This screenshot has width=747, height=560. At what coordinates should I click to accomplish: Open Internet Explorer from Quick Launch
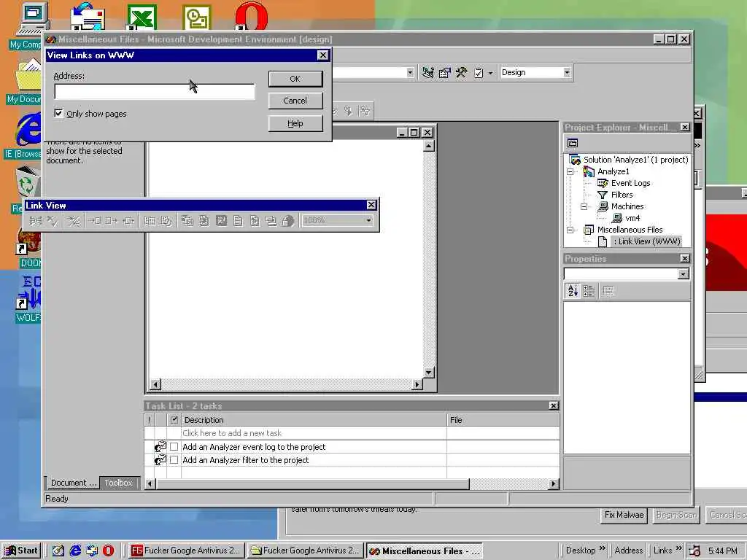(x=75, y=551)
